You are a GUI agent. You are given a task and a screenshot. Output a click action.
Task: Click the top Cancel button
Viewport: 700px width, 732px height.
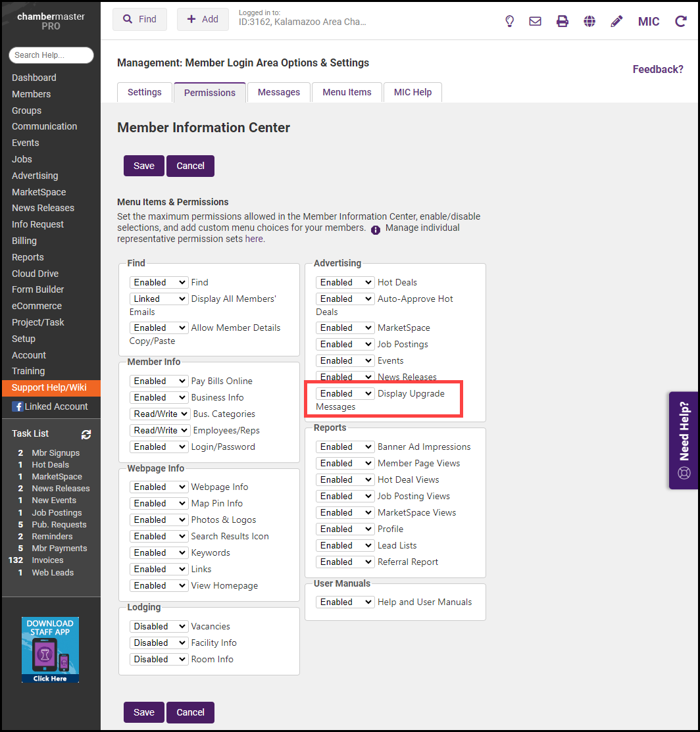tap(191, 166)
